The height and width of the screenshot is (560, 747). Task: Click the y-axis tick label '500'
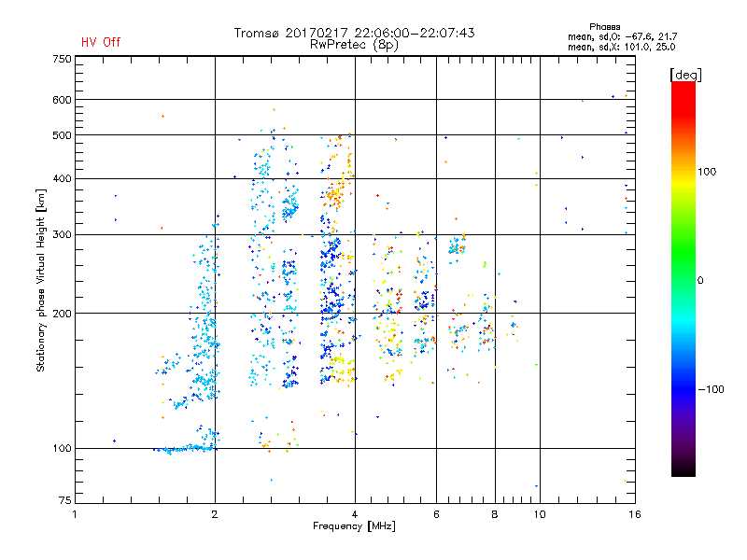tap(62, 135)
